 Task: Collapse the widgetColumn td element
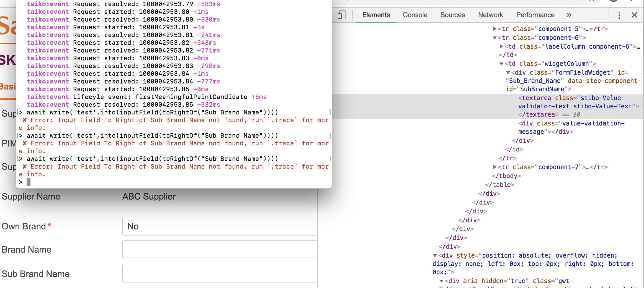tap(501, 64)
